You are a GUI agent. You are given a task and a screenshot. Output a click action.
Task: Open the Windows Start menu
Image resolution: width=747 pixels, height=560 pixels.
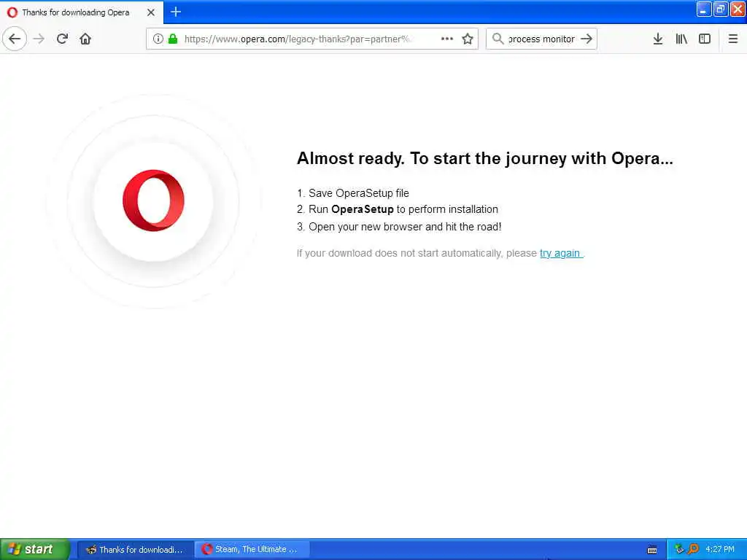tap(35, 550)
